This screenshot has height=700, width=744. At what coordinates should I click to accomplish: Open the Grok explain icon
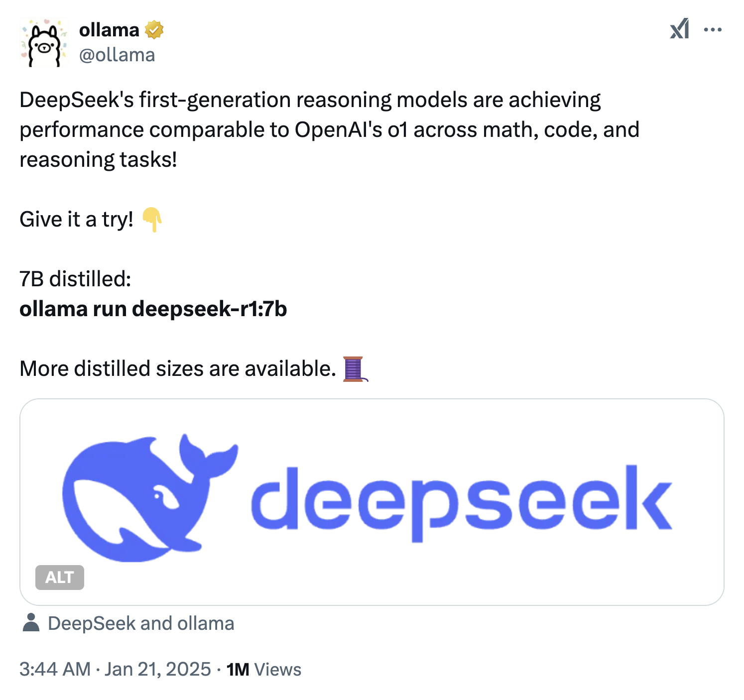point(680,29)
